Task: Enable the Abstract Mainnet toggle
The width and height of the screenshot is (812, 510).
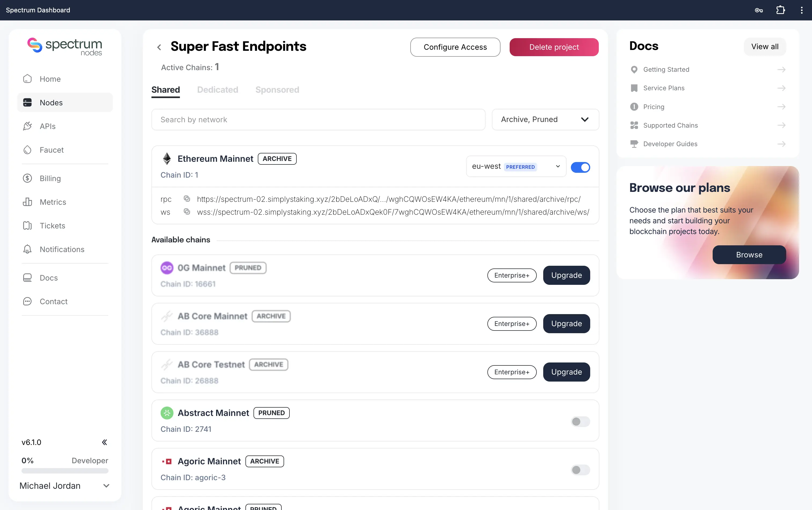Action: tap(581, 421)
